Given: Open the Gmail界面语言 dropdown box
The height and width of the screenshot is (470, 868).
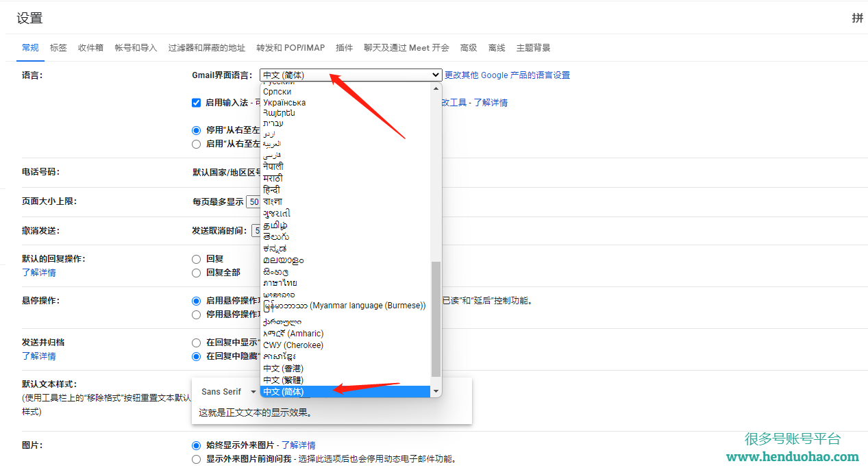Looking at the screenshot, I should pos(351,75).
